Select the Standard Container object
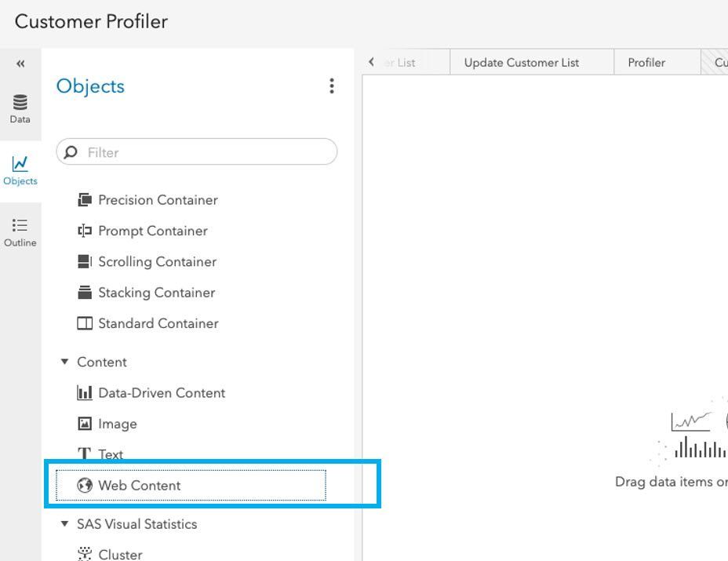The image size is (728, 561). 157,323
